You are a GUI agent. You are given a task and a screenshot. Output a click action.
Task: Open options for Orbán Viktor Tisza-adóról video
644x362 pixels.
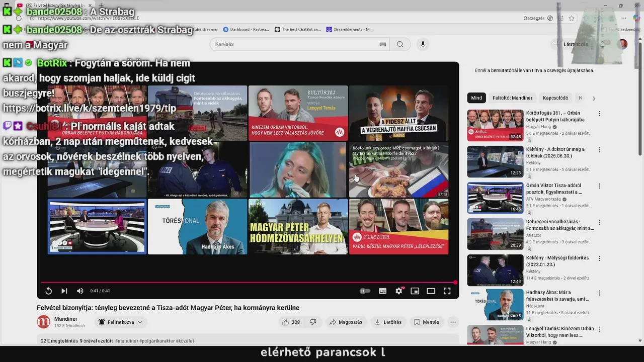coord(599,187)
